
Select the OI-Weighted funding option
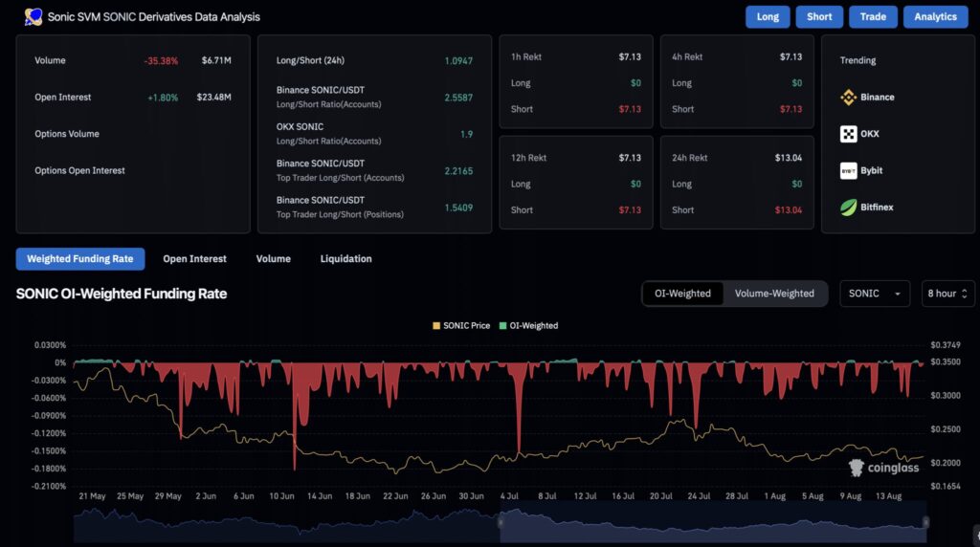coord(682,294)
